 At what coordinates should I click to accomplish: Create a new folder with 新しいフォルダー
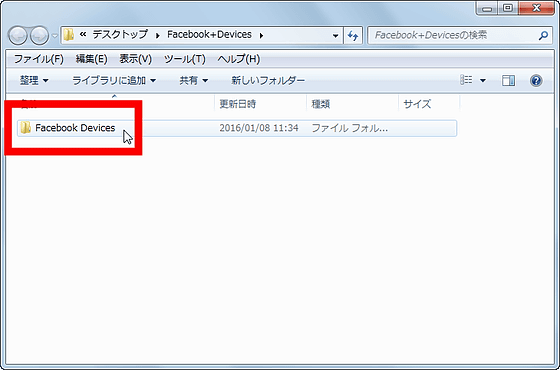click(268, 81)
